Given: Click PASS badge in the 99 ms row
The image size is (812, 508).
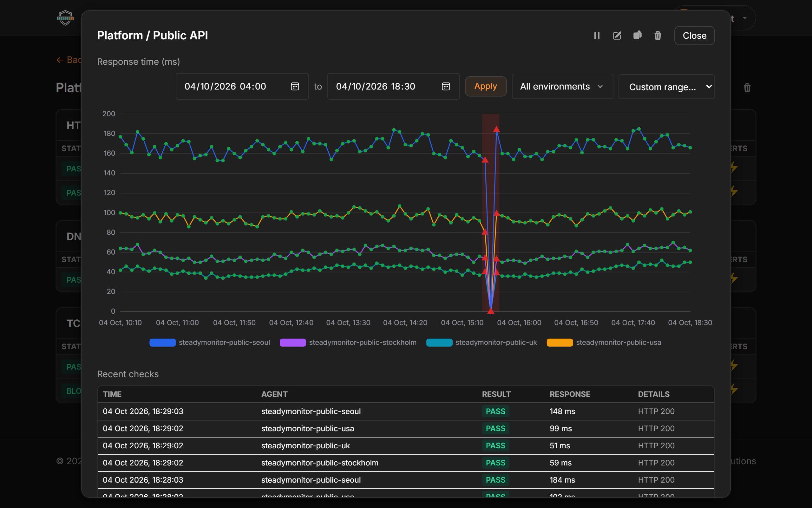Looking at the screenshot, I should [495, 428].
